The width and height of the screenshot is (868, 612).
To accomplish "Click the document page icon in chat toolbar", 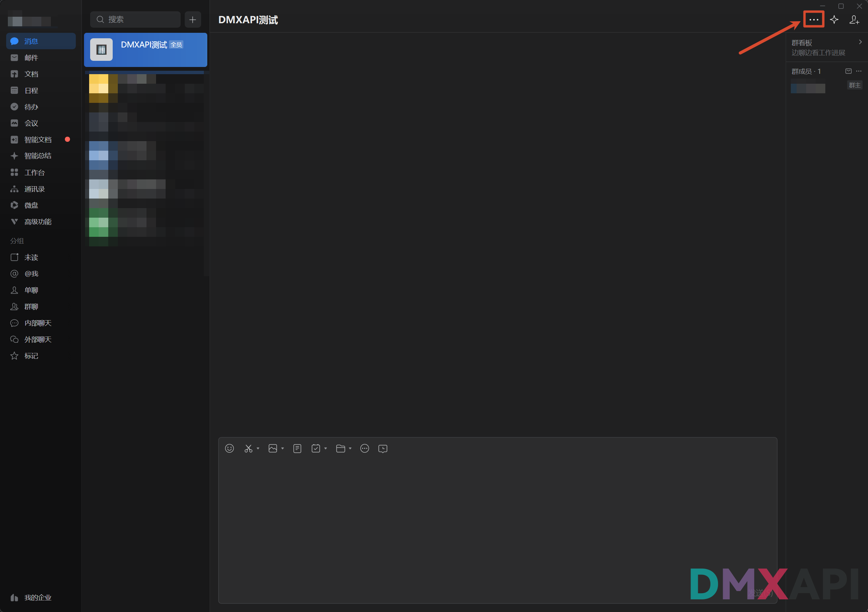I will click(x=297, y=449).
